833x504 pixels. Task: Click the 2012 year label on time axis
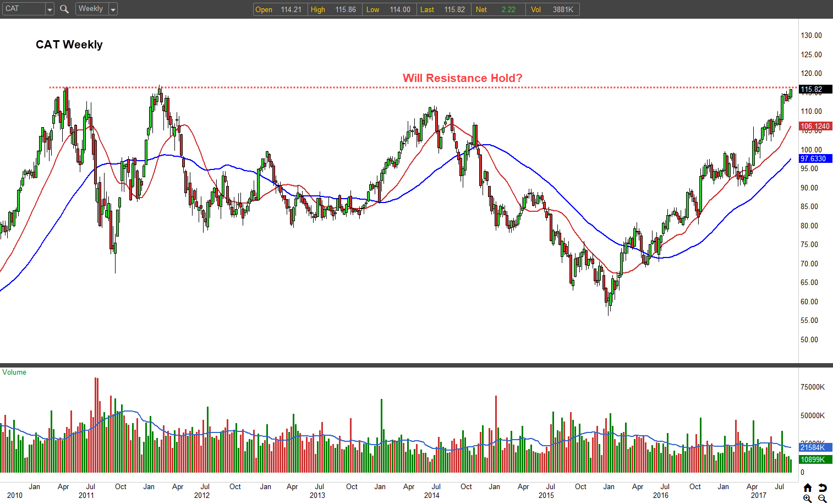coord(202,495)
